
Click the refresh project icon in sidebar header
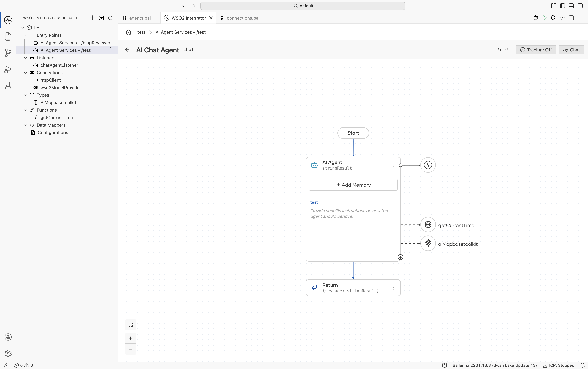(110, 18)
